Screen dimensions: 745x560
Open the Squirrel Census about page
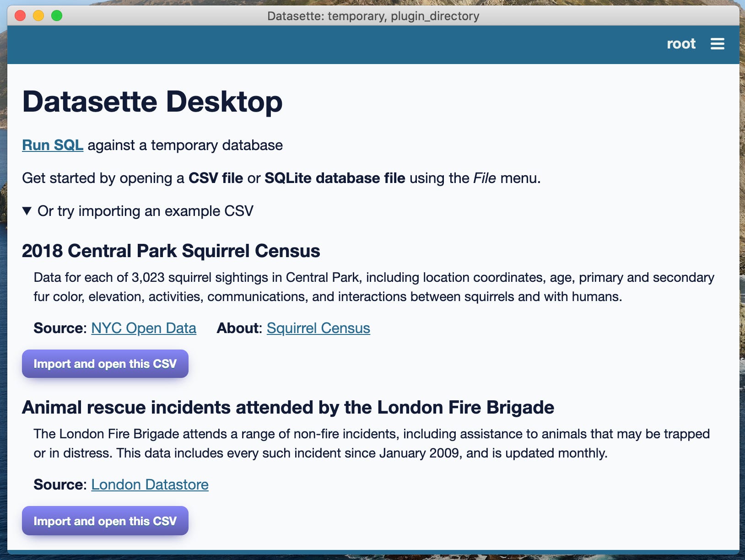318,328
